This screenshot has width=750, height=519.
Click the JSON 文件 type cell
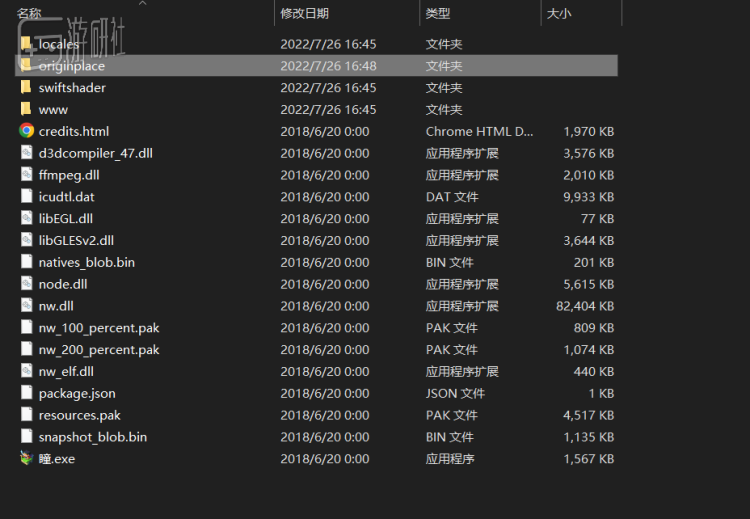tap(455, 393)
